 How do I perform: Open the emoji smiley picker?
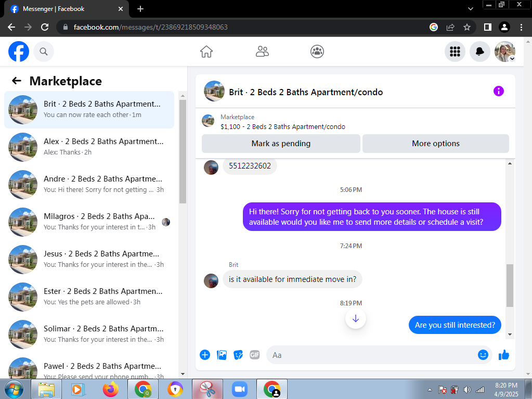click(483, 355)
